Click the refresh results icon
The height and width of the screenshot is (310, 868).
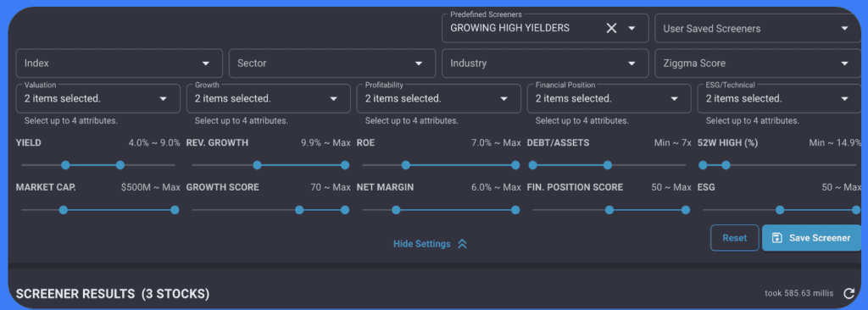[849, 293]
